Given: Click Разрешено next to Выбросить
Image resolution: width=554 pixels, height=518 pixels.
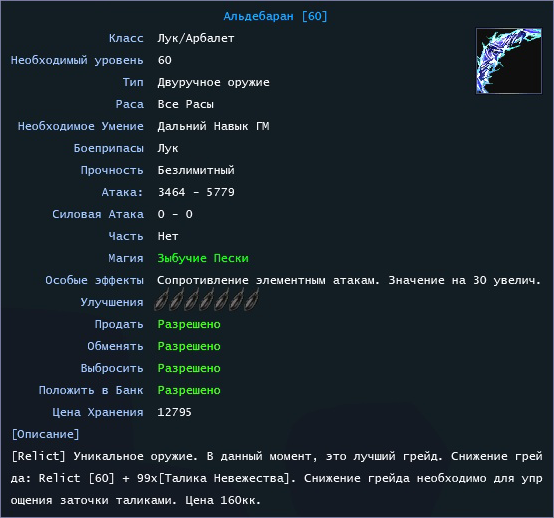Looking at the screenshot, I should [189, 368].
